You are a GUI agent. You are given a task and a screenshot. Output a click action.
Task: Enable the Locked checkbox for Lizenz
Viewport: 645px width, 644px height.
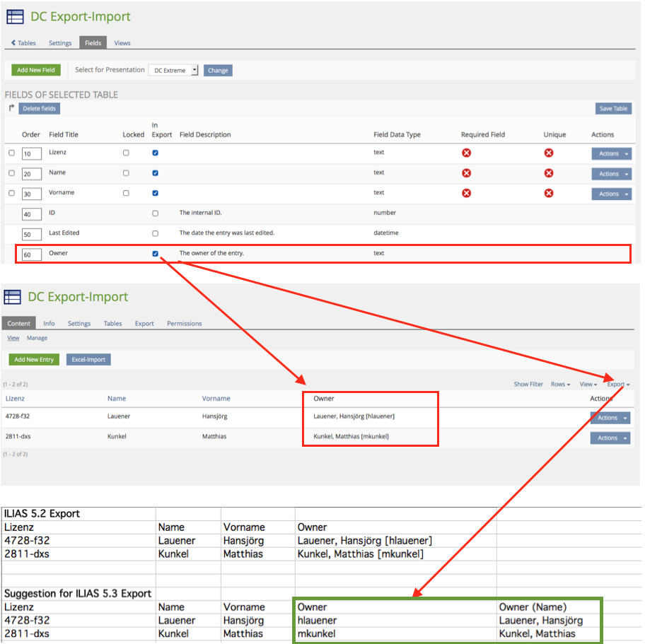point(126,153)
